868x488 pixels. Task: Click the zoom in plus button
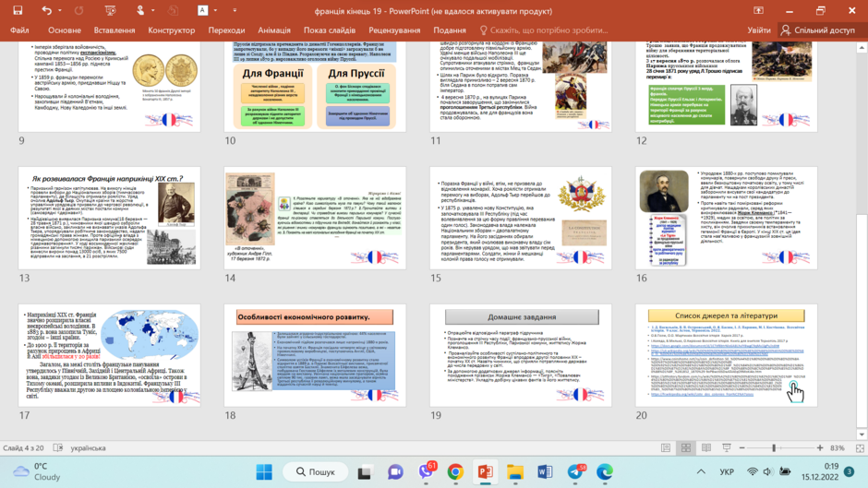[820, 448]
